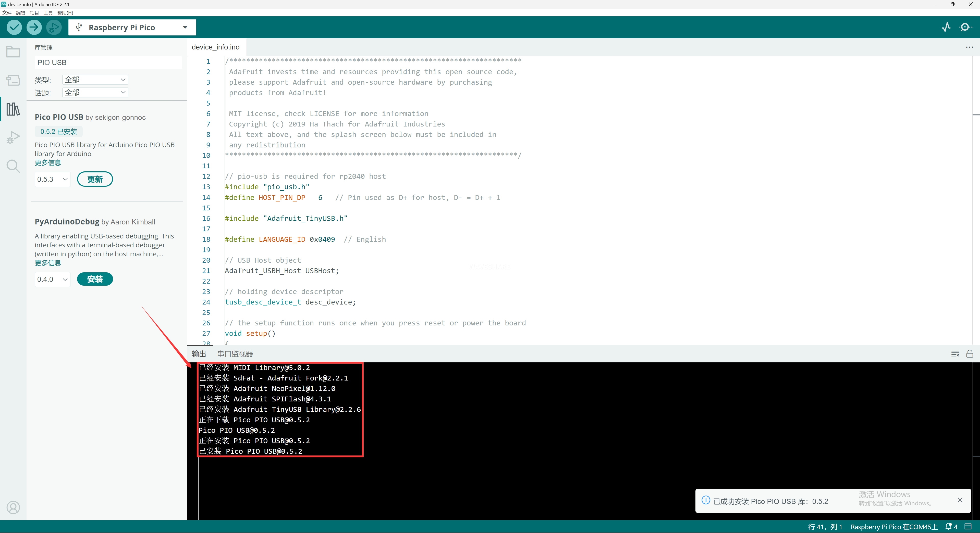This screenshot has width=980, height=533.
Task: Open the Sketchbook folder sidebar icon
Action: coord(13,51)
